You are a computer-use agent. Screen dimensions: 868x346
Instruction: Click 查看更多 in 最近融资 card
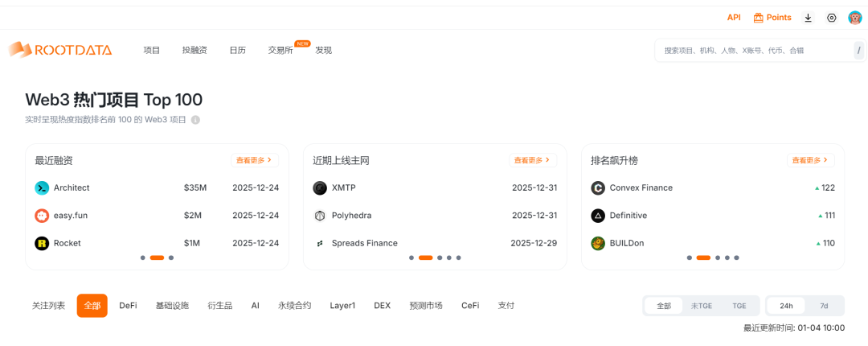255,160
